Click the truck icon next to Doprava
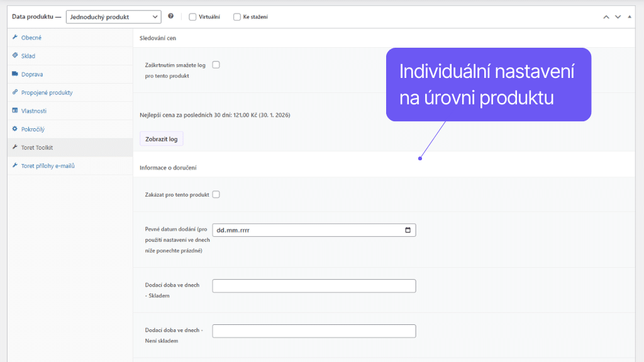 pos(15,74)
